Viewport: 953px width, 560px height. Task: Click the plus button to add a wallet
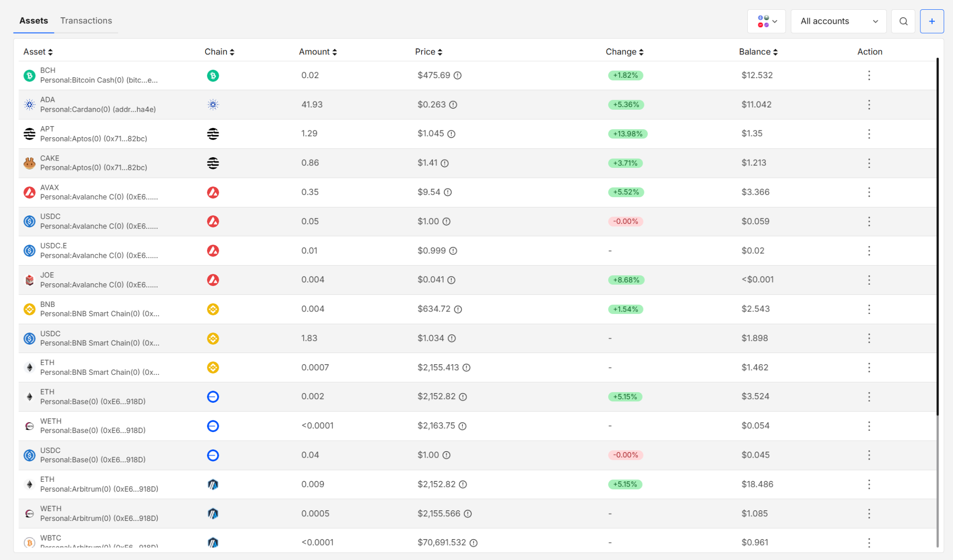click(932, 21)
